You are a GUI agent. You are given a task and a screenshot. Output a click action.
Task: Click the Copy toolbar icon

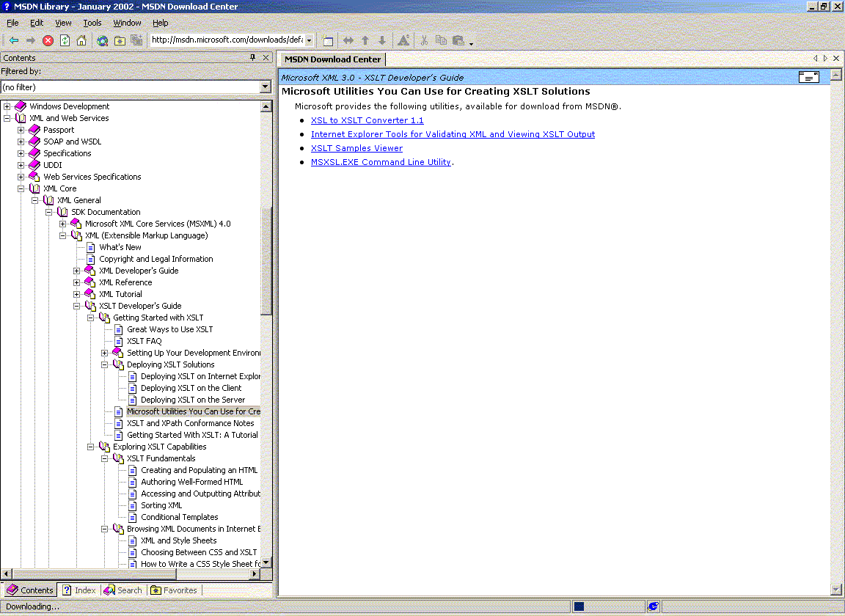click(441, 40)
